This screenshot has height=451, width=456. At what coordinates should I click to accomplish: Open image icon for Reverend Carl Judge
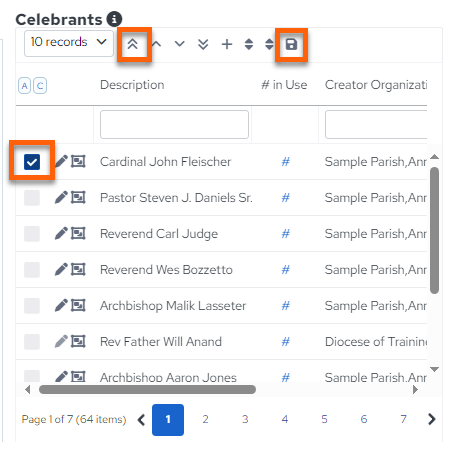tap(78, 233)
